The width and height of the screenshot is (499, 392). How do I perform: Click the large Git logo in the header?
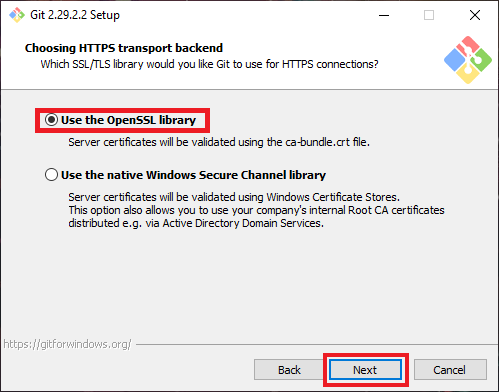coord(468,60)
